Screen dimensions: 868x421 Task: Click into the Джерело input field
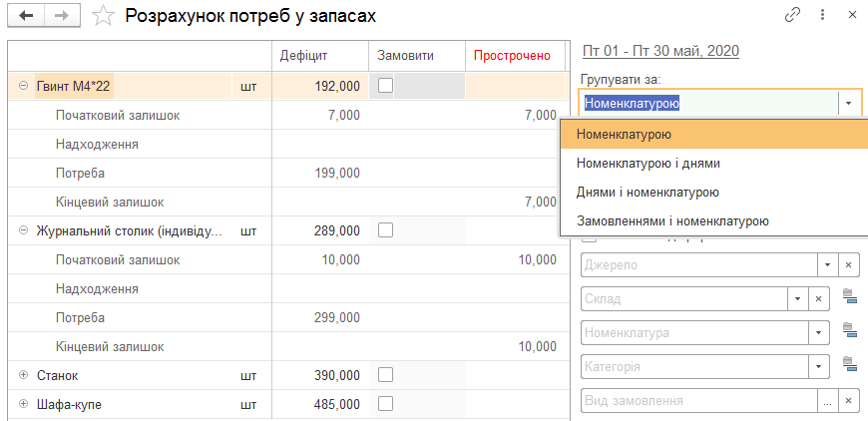699,265
